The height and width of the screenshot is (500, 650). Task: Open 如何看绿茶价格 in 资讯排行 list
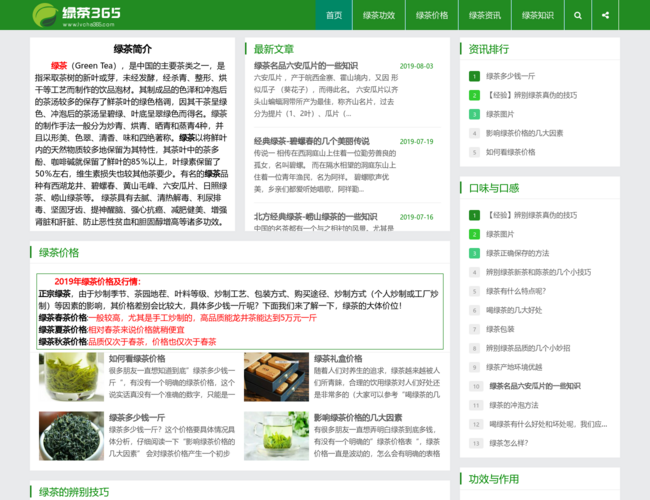[510, 152]
